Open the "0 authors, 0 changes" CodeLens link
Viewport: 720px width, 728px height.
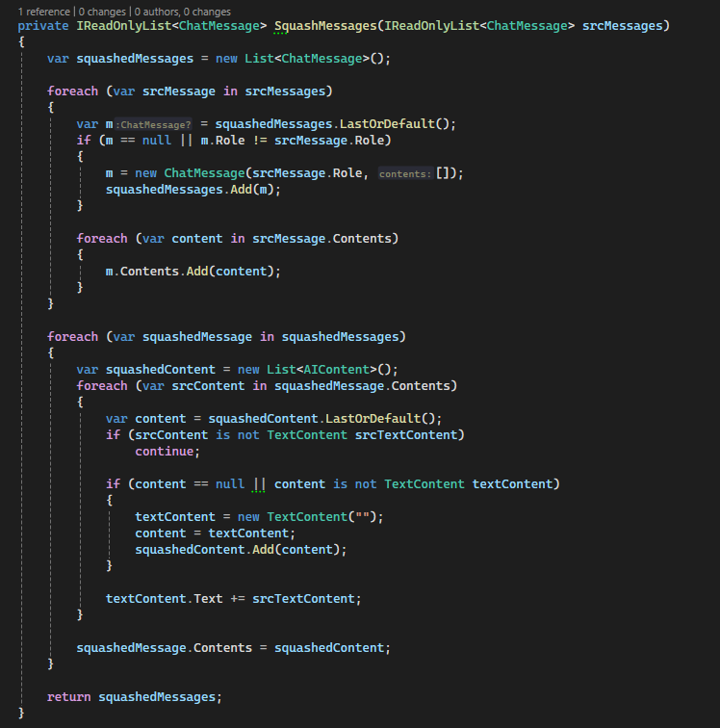tap(183, 12)
